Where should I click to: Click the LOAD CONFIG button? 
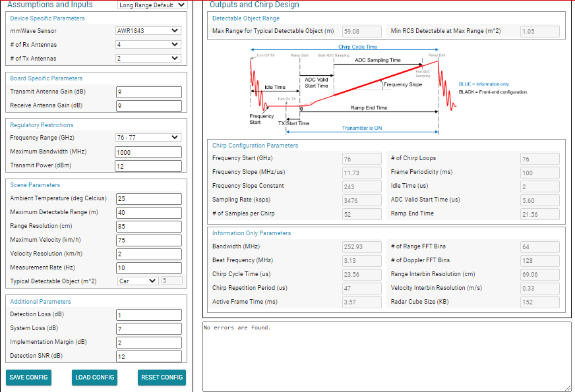pos(94,378)
